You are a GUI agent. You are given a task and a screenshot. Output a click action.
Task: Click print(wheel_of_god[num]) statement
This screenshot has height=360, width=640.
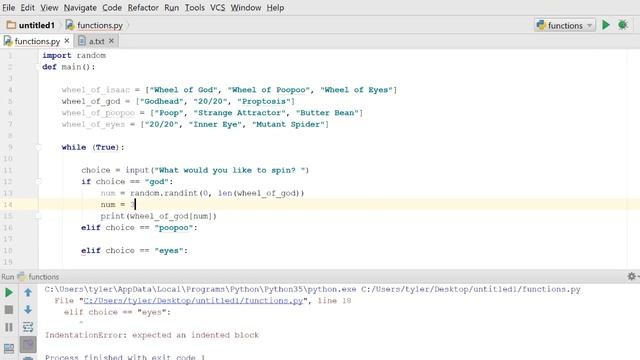tap(159, 216)
